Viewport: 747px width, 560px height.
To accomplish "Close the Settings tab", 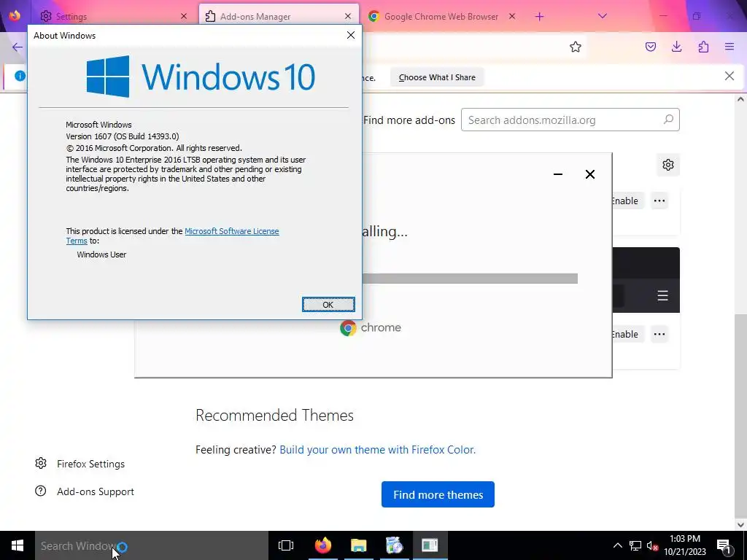I will [184, 16].
